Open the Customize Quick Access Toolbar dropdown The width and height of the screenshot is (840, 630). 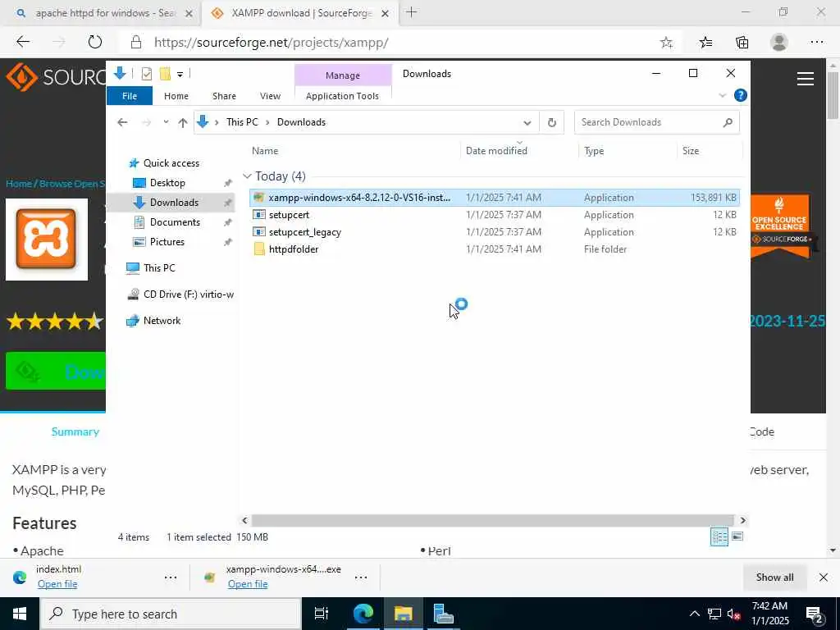pos(180,75)
